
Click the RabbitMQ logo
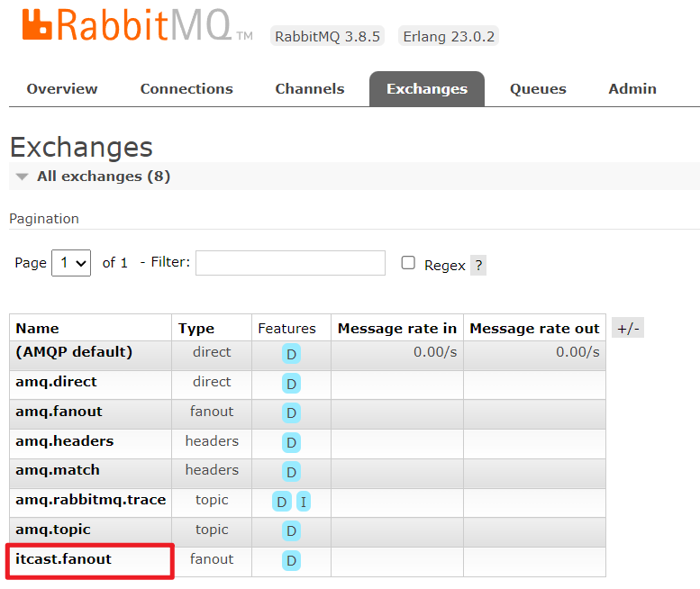point(137,25)
